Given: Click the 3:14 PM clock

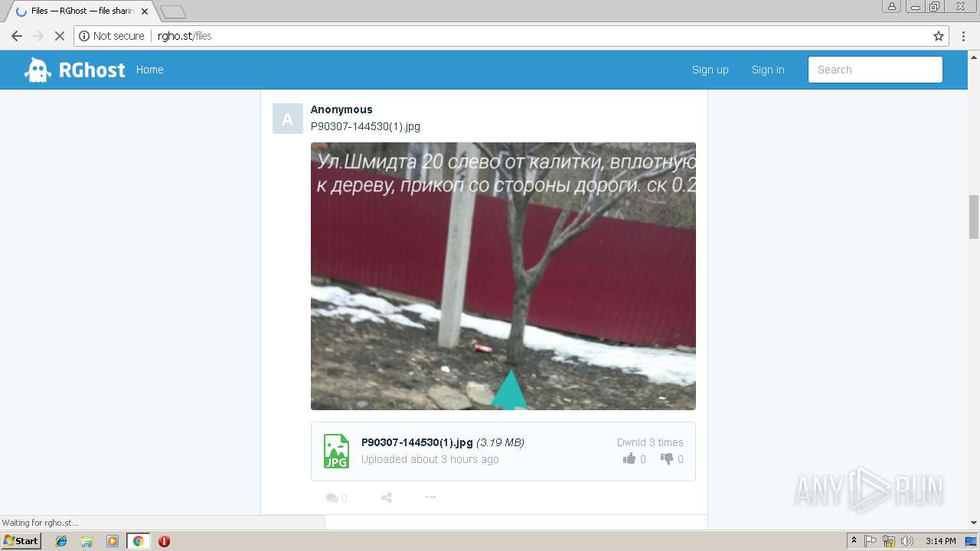Looking at the screenshot, I should [x=940, y=541].
